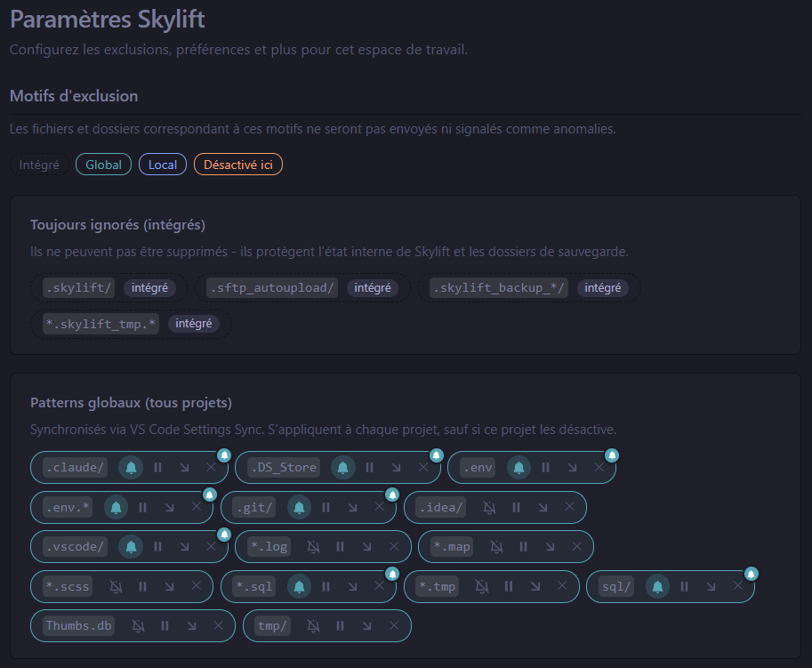
Task: Pause the *.scss exclusion pattern
Action: [x=143, y=587]
